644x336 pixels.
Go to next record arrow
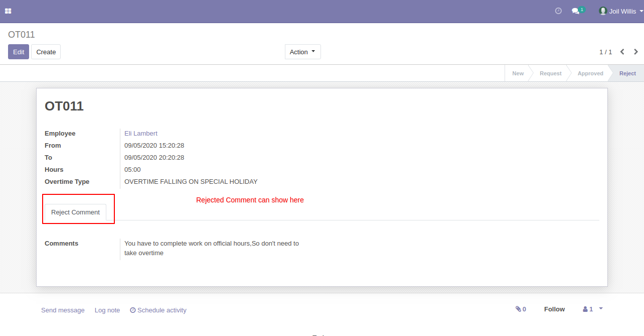coord(636,52)
